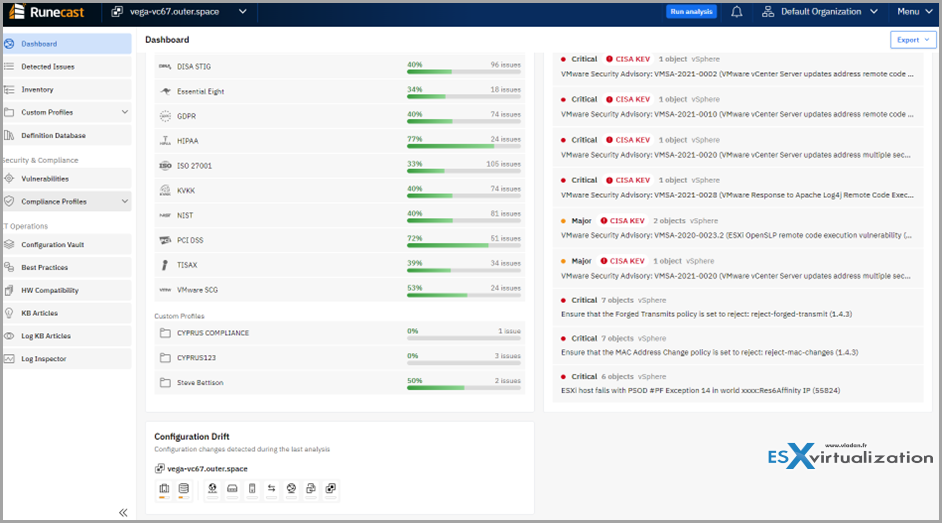This screenshot has width=942, height=523.
Task: Open VMSA-2021-0010 security advisory
Action: point(738,107)
